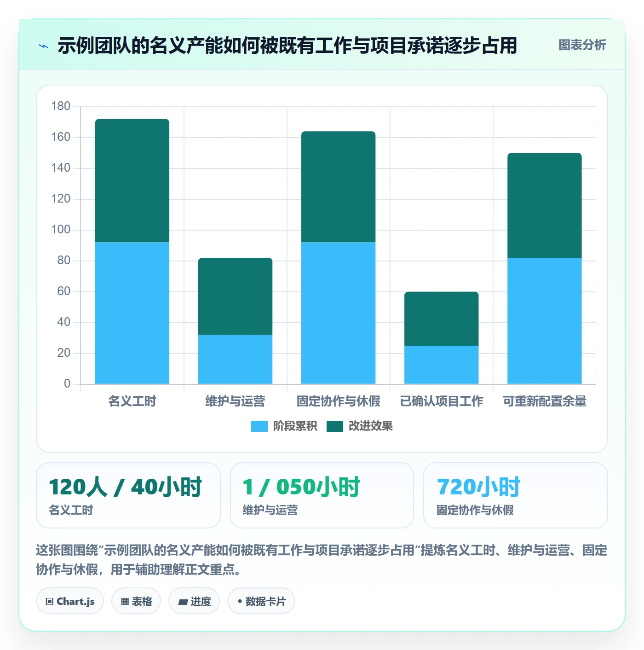Select the Chart.js tag chip
Image resolution: width=644 pixels, height=650 pixels.
[x=70, y=601]
